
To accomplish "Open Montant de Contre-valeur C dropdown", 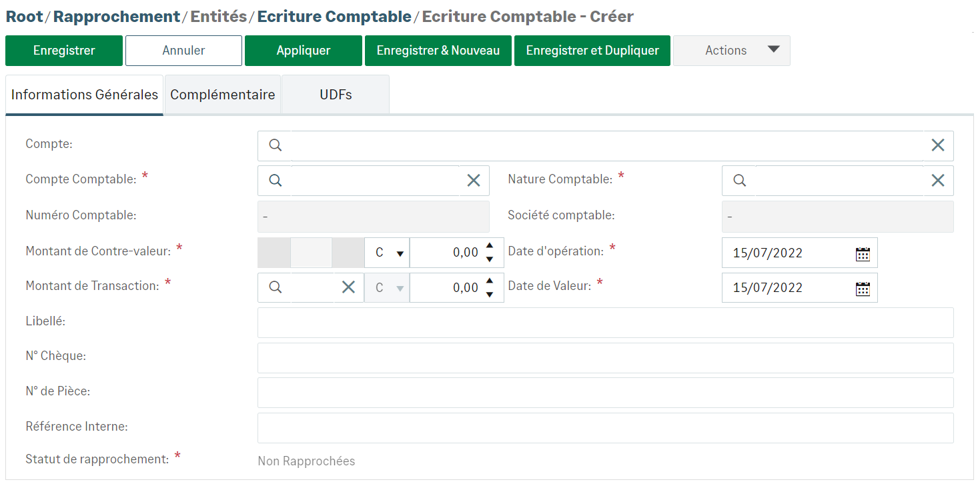I will (388, 253).
